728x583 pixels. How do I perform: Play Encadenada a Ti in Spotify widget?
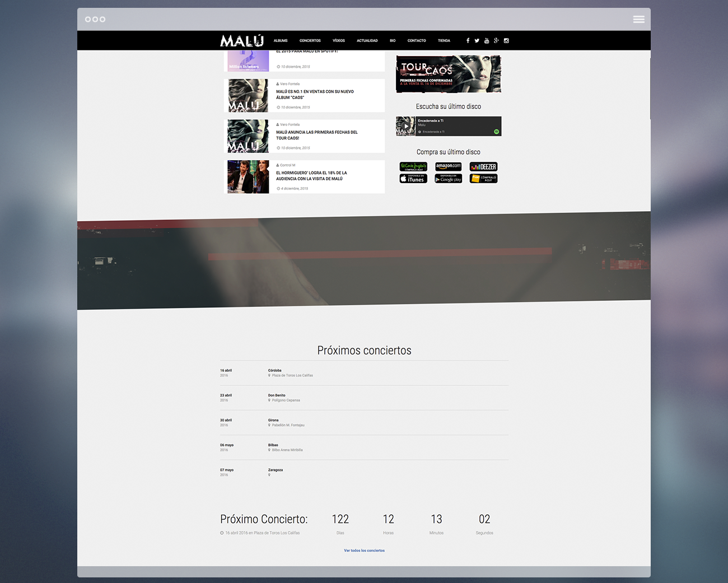click(406, 126)
